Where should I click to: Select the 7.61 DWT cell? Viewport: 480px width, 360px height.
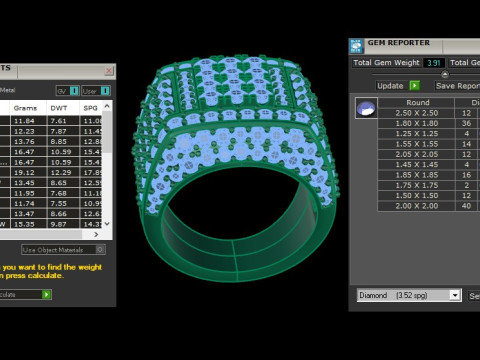pyautogui.click(x=63, y=121)
